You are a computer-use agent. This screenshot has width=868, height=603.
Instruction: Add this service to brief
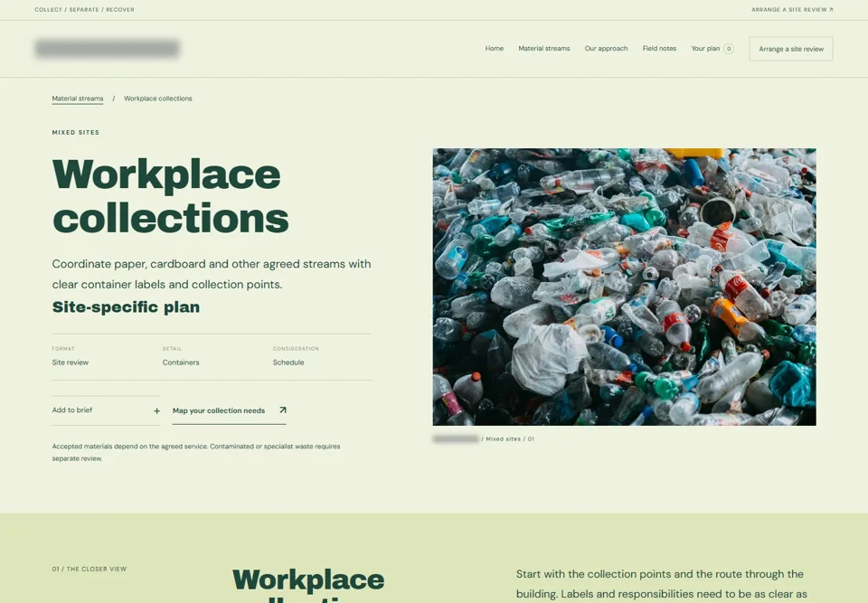click(x=107, y=410)
